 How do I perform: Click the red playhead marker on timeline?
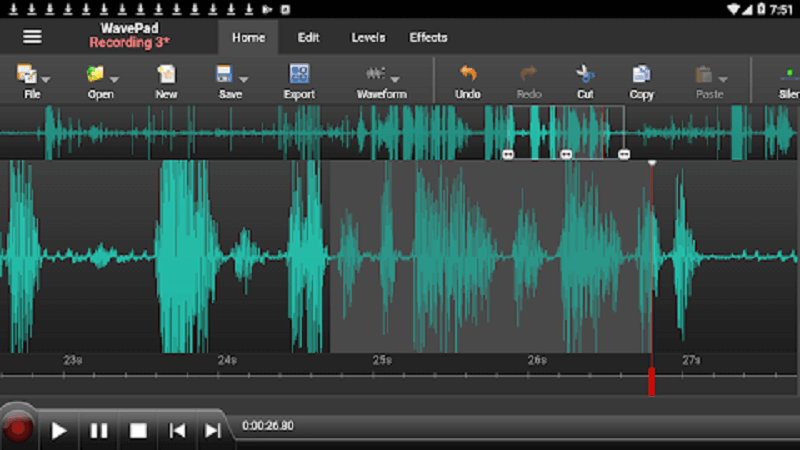[652, 381]
